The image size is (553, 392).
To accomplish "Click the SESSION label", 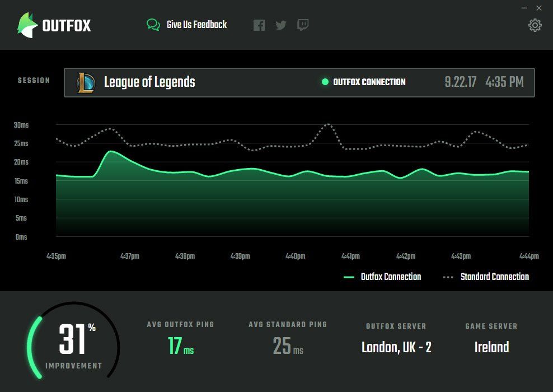I will click(x=34, y=80).
